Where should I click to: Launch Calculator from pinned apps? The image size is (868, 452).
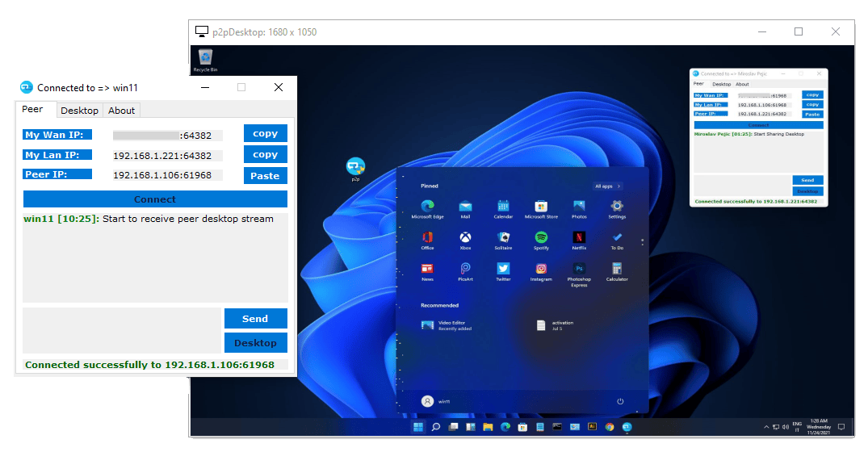[617, 272]
